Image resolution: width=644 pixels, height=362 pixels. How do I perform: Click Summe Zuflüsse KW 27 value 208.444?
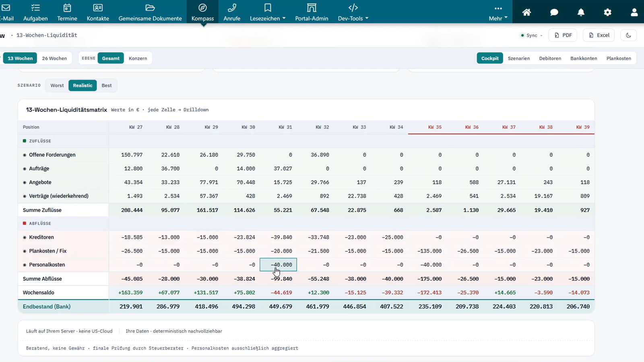point(132,210)
